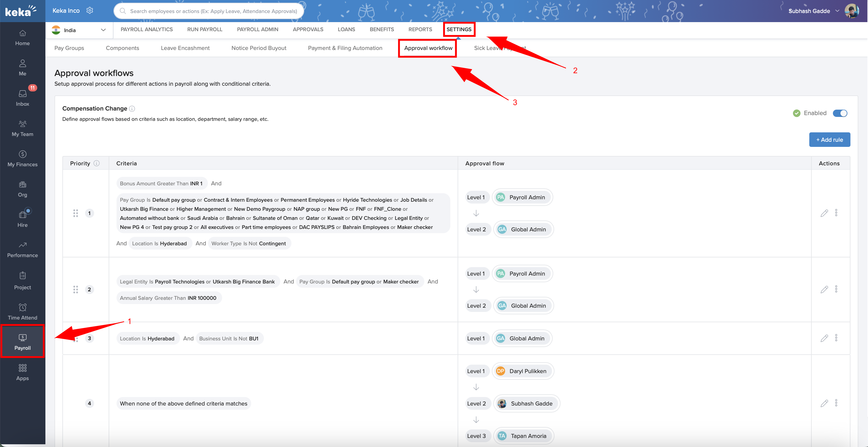Toggle the Compensation Change Enabled switch
The image size is (868, 447).
tap(840, 113)
